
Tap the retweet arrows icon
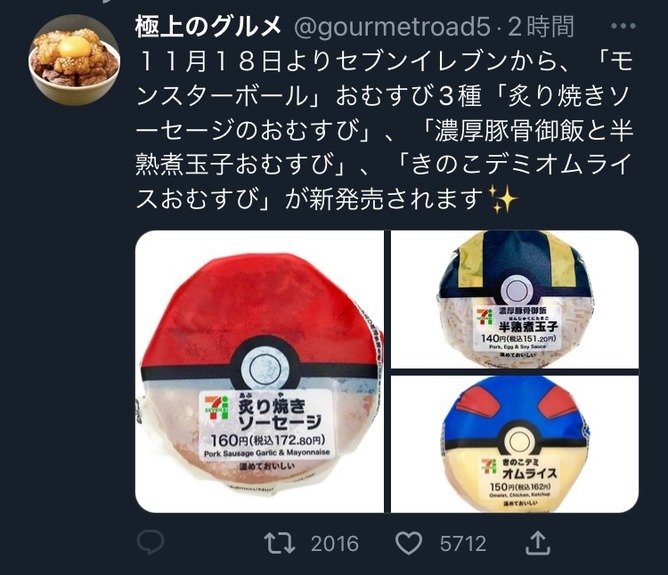point(279,543)
